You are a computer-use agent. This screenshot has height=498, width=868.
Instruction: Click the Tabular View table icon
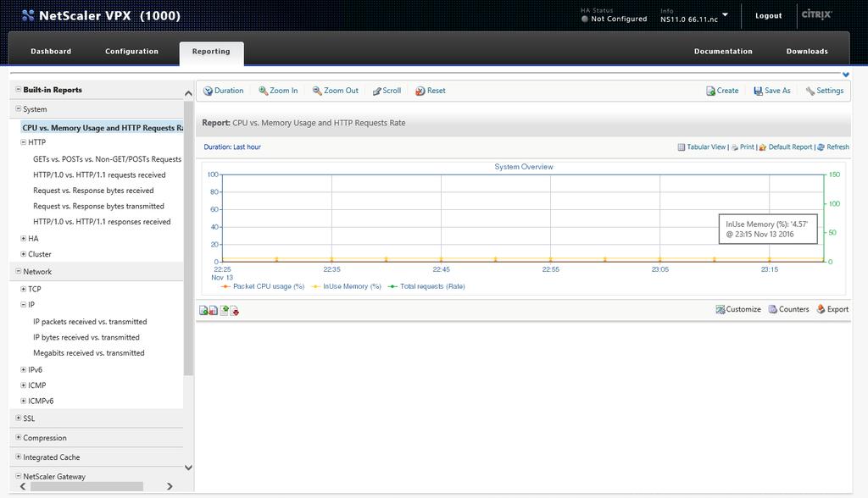click(x=682, y=147)
